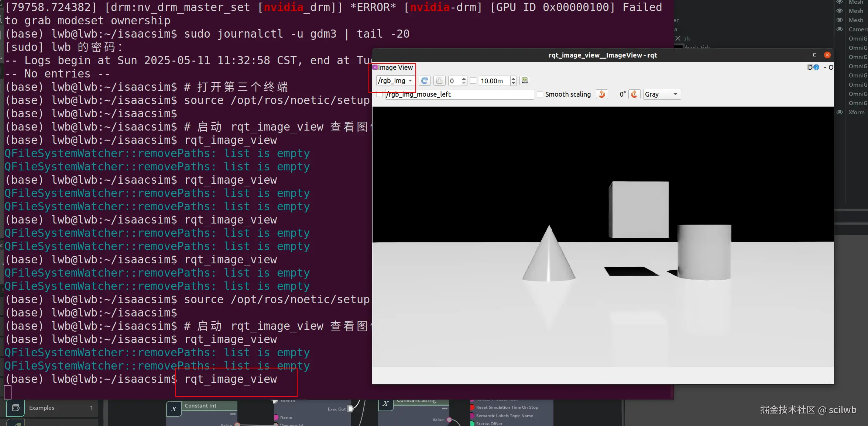Enable mouse-click publishing checkbox for /rgb_img_mouse_left
868x426 pixels.
[x=379, y=94]
